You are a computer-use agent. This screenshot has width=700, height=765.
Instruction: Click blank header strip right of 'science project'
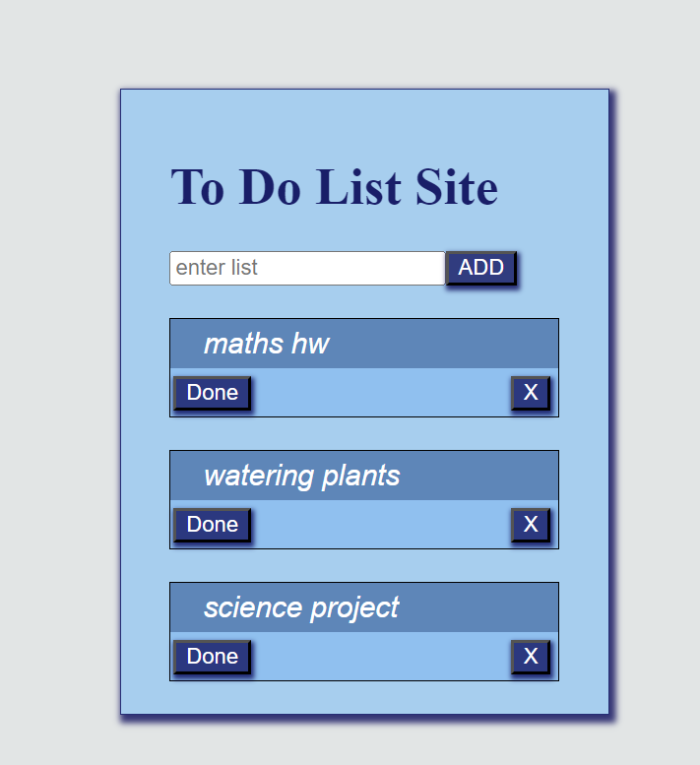[x=482, y=607]
